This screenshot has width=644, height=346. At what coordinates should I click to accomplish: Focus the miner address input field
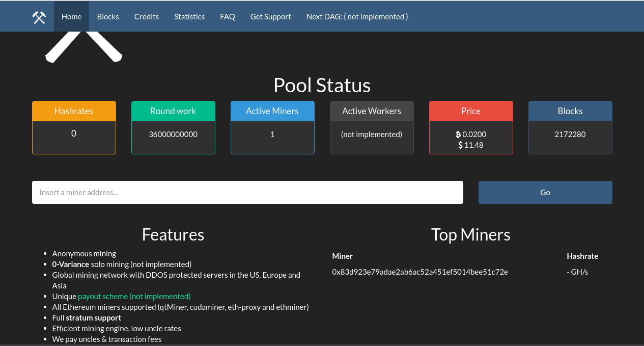tap(247, 192)
